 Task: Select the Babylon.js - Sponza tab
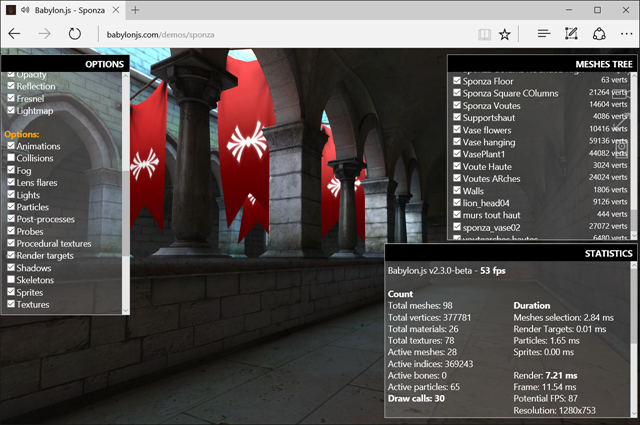63,10
